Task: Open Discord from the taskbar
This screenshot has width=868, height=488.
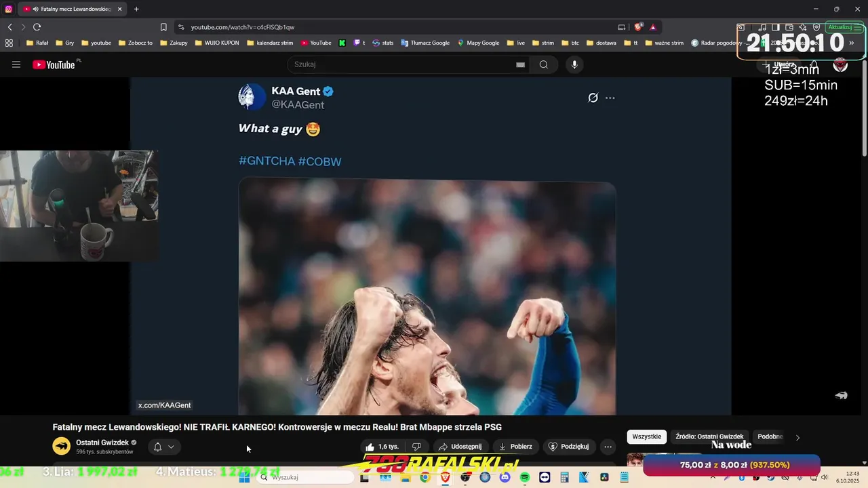Action: pyautogui.click(x=505, y=477)
